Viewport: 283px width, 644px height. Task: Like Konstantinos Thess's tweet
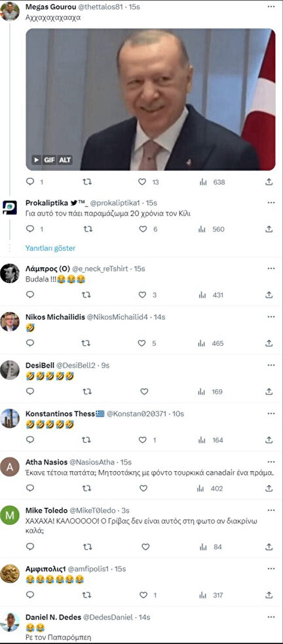[142, 440]
